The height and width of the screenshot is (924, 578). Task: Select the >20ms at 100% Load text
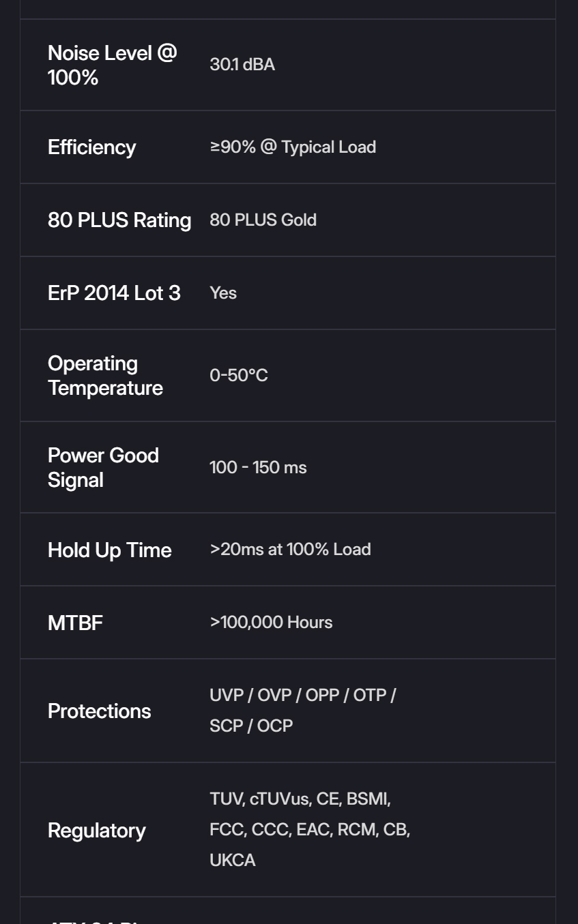[x=290, y=550]
